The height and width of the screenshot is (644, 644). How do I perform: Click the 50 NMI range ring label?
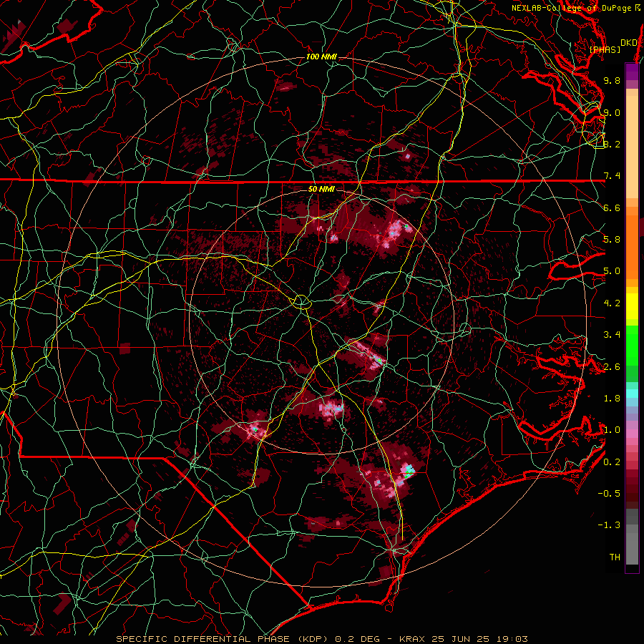tap(321, 189)
